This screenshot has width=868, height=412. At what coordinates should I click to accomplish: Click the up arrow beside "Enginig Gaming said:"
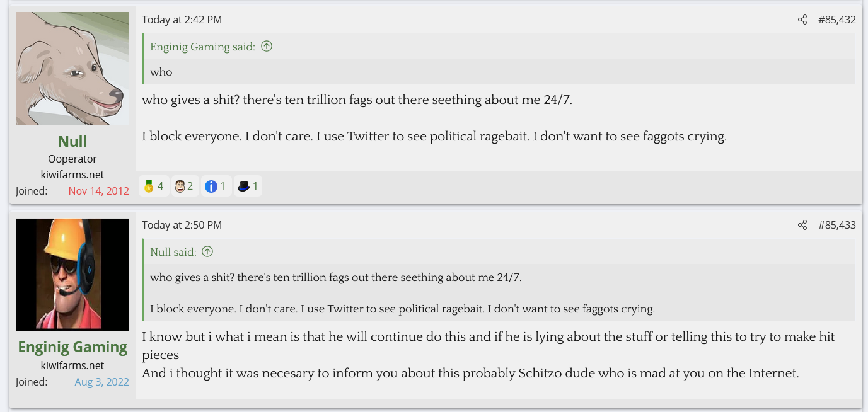tap(267, 46)
